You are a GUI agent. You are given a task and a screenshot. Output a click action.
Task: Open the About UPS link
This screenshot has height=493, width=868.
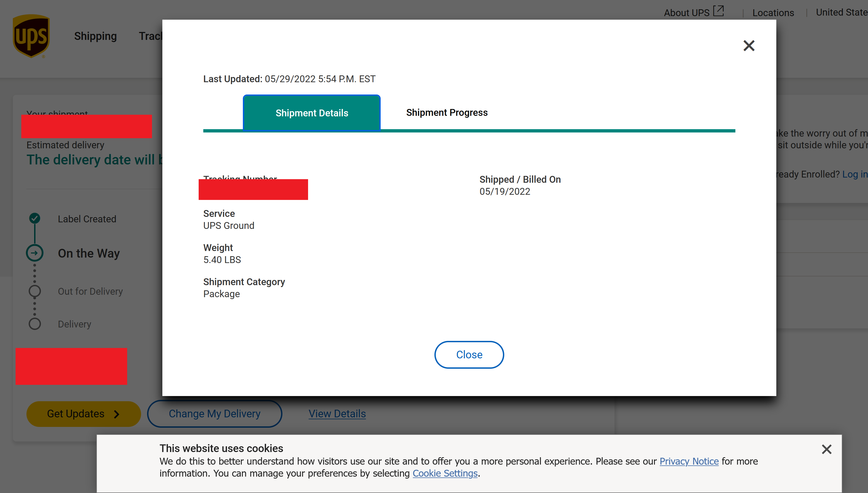[x=686, y=13]
